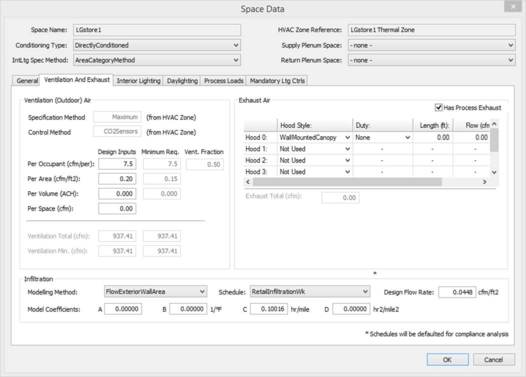Screen dimensions: 526x377
Task: Switch to Mandatory Ltg Ctrls tab
Action: tap(277, 80)
